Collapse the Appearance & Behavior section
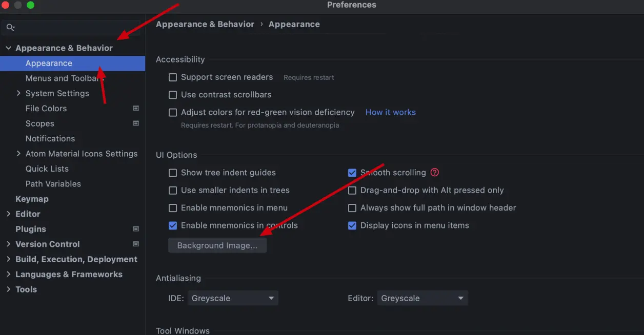This screenshot has height=335, width=644. coord(8,48)
